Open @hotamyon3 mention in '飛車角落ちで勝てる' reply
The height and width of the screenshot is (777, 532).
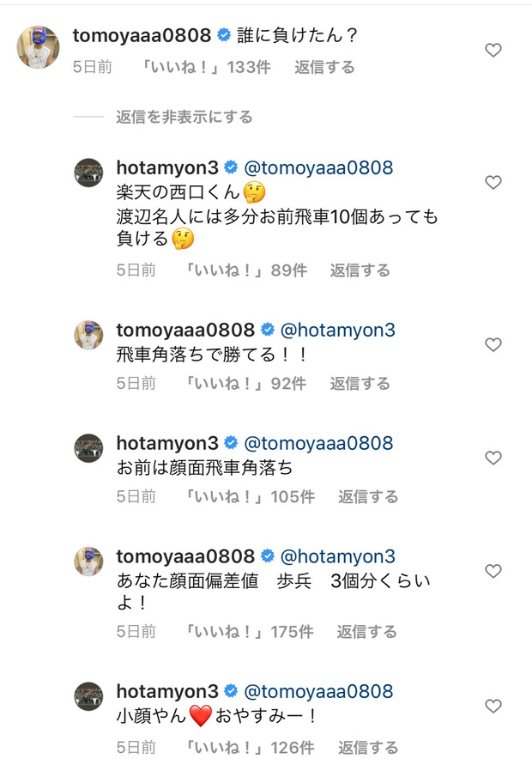pyautogui.click(x=338, y=330)
